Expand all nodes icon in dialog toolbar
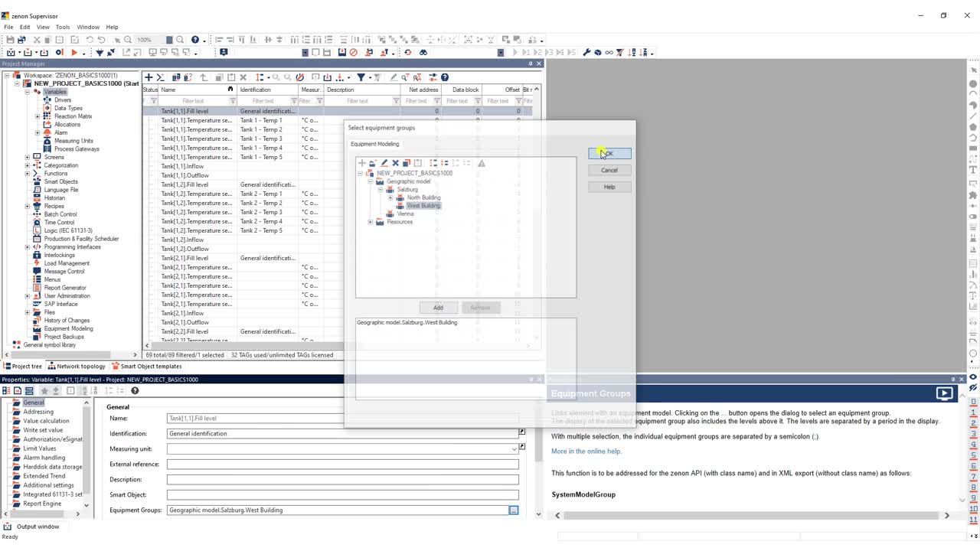980x551 pixels. click(x=433, y=163)
